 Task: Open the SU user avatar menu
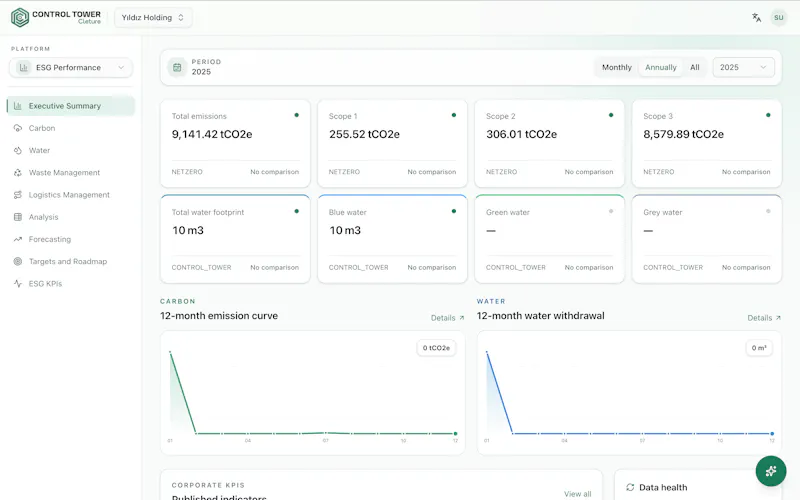click(779, 17)
